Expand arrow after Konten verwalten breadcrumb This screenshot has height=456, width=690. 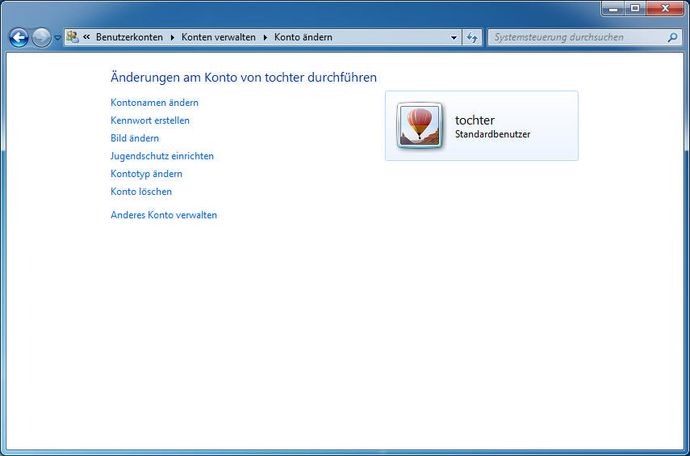click(x=265, y=37)
